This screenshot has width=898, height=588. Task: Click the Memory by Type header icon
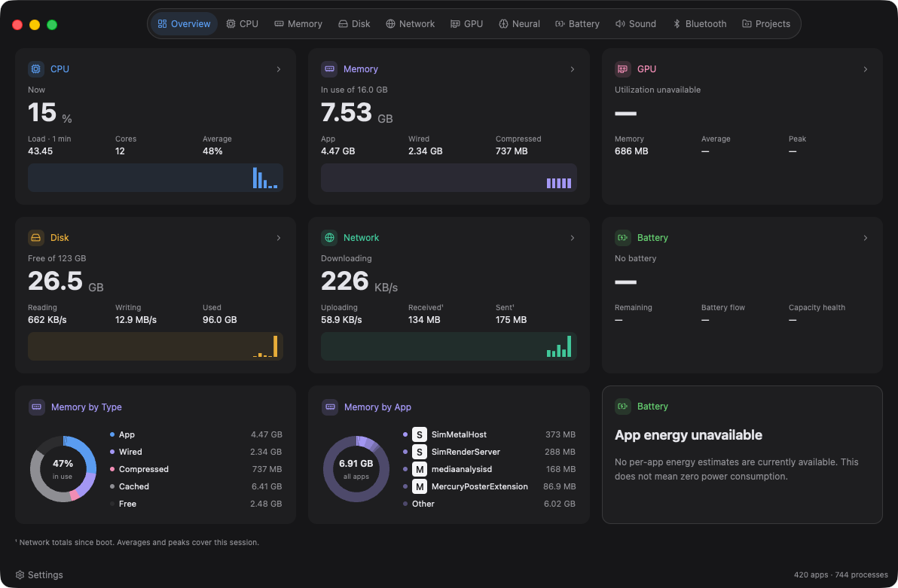point(37,407)
